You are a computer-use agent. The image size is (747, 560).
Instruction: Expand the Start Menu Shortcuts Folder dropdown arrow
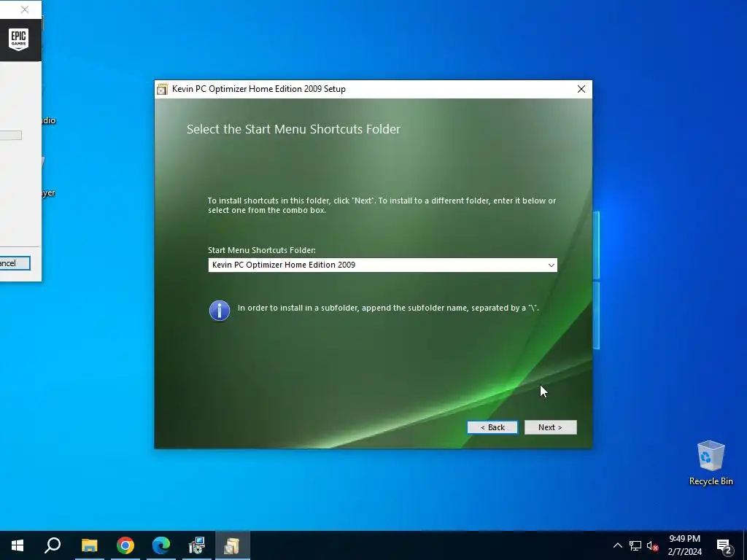[551, 265]
